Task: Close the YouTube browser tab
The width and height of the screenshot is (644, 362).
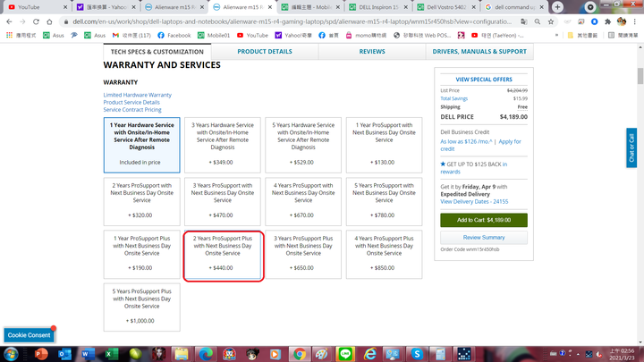Action: 65,7
